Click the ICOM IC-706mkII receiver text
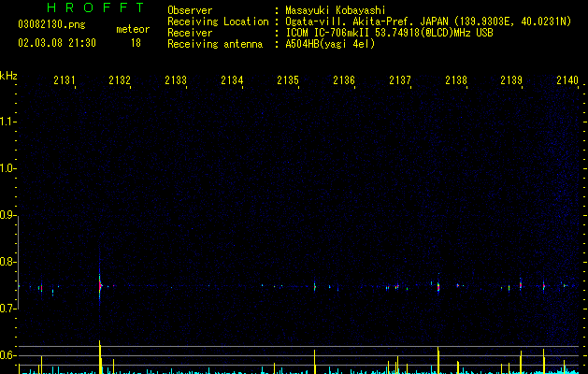The height and width of the screenshot is (374, 588). coord(389,33)
